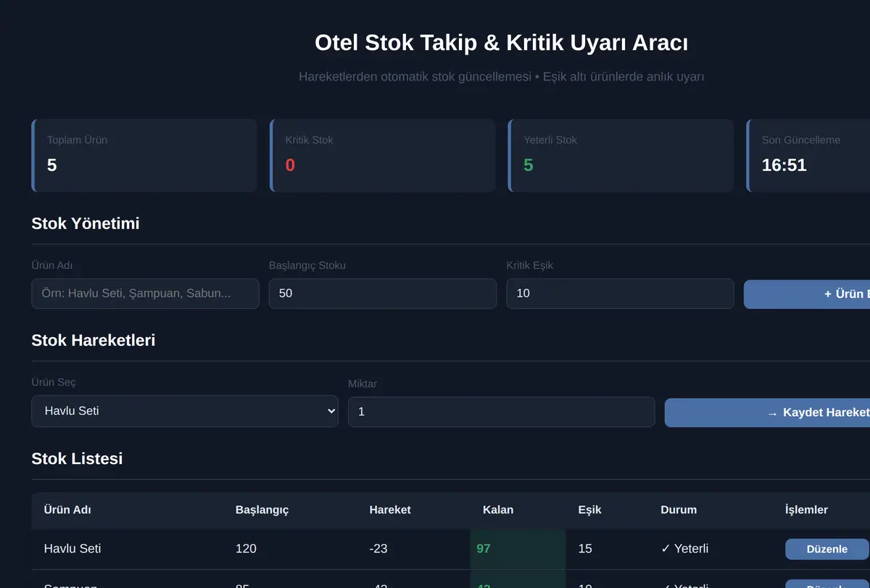Click the Hareket column header
This screenshot has width=870, height=588.
390,510
